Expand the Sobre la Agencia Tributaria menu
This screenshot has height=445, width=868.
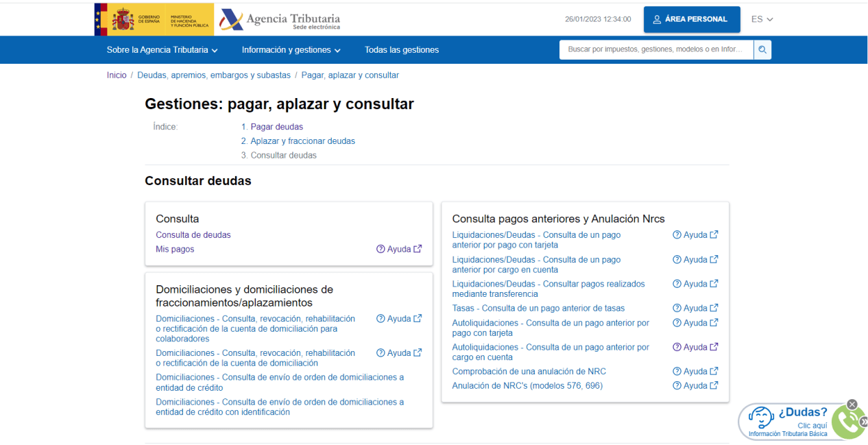click(162, 49)
